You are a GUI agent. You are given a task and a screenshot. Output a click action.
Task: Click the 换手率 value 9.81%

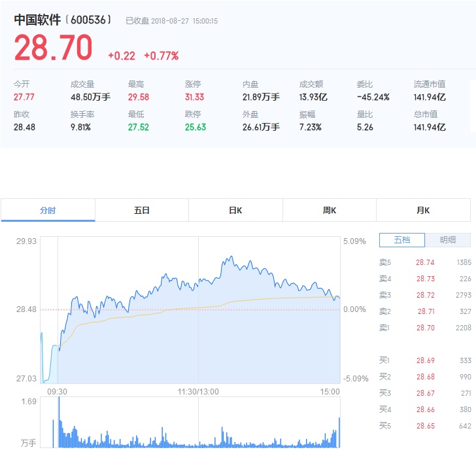[x=81, y=128]
